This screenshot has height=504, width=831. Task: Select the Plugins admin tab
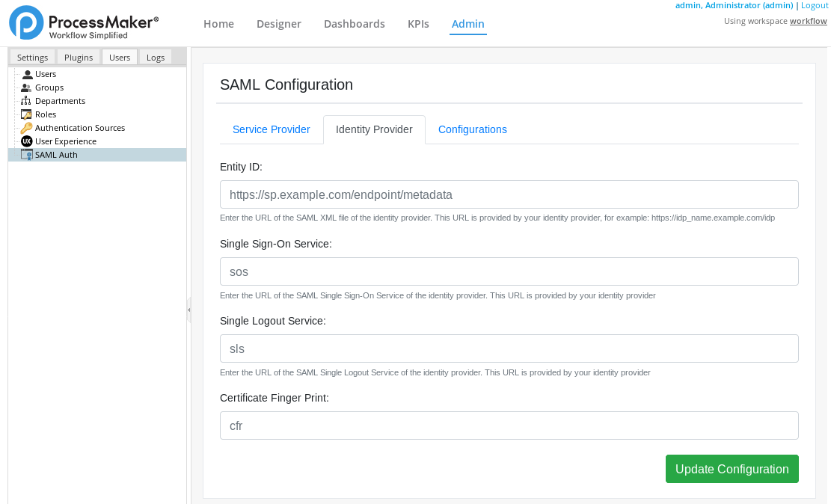[79, 58]
